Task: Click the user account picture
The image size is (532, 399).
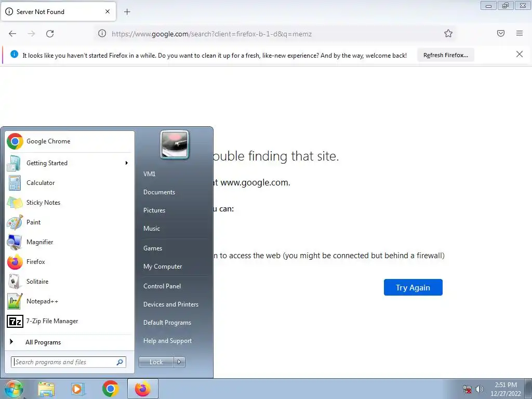Action: 175,145
